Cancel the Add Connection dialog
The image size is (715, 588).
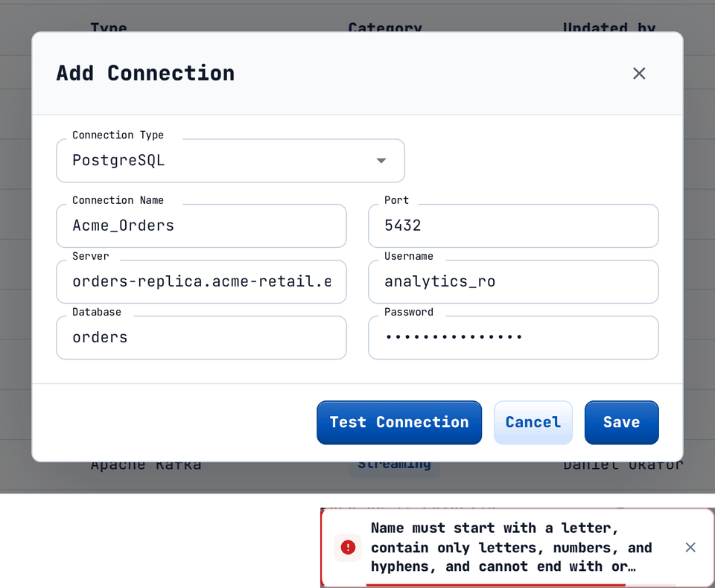tap(533, 423)
